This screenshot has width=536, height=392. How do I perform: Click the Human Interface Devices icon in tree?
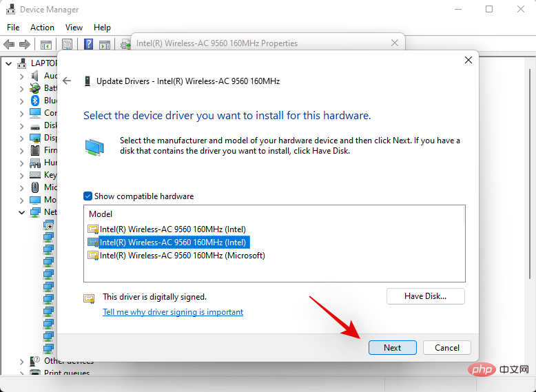coord(35,163)
